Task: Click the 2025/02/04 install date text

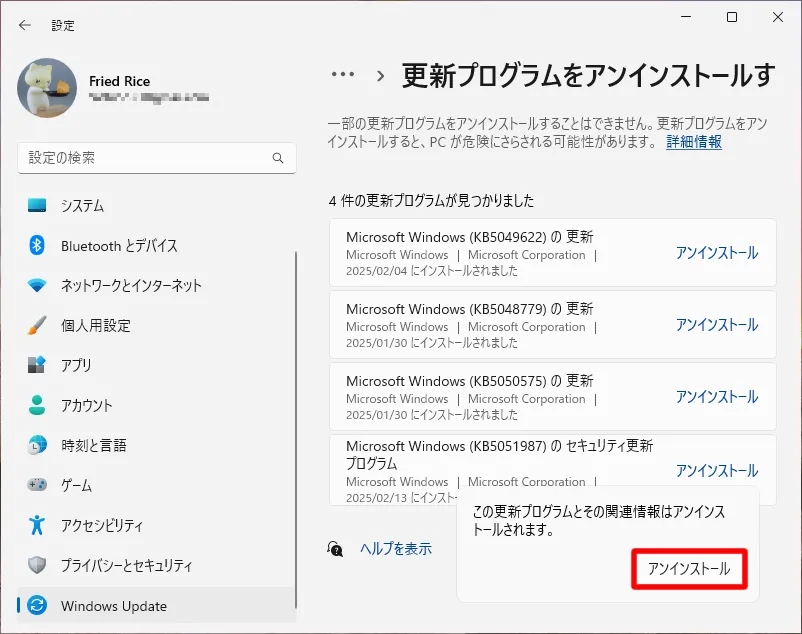Action: click(x=432, y=271)
